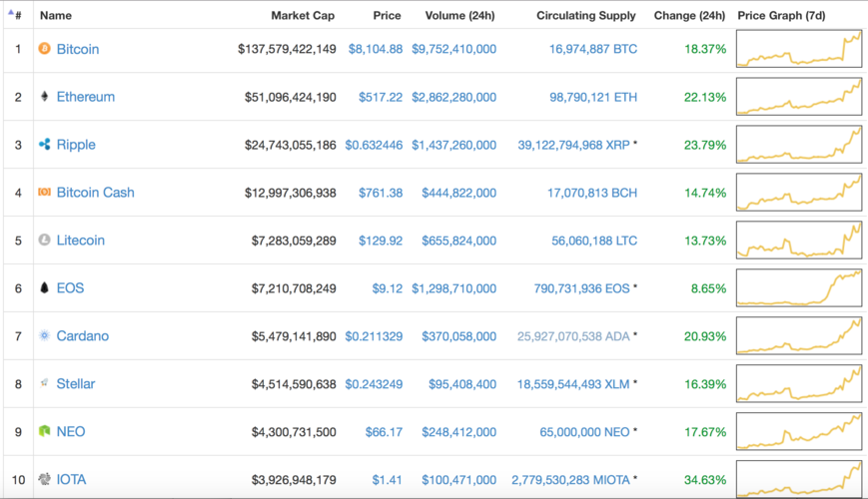Click the Ethereum diamond logo icon
The image size is (868, 499).
pos(44,97)
